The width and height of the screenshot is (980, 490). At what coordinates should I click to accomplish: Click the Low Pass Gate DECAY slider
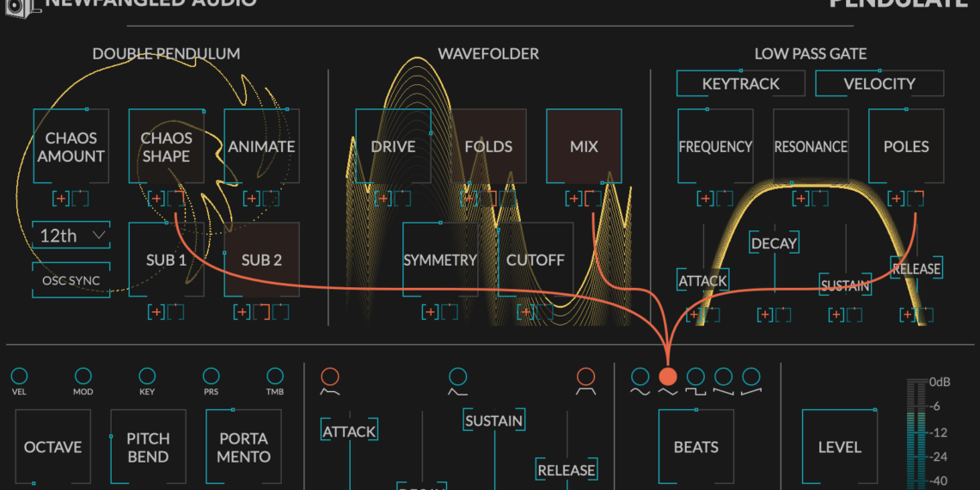774,244
